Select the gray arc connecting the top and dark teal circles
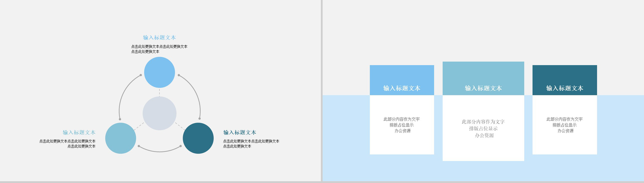Screen dimensions: 644x183 point(195,91)
